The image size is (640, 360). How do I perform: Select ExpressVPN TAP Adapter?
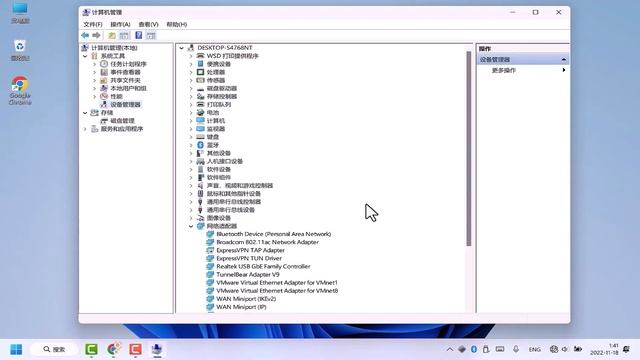pos(250,250)
